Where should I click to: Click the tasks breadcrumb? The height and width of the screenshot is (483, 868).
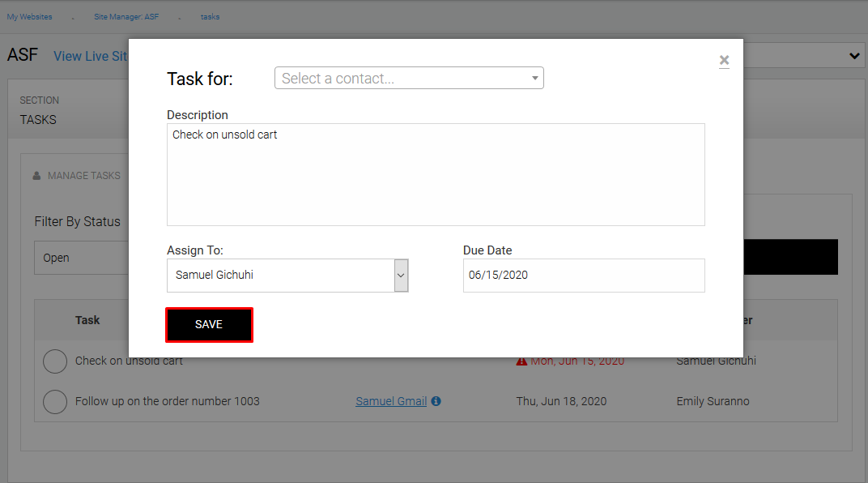tap(210, 16)
